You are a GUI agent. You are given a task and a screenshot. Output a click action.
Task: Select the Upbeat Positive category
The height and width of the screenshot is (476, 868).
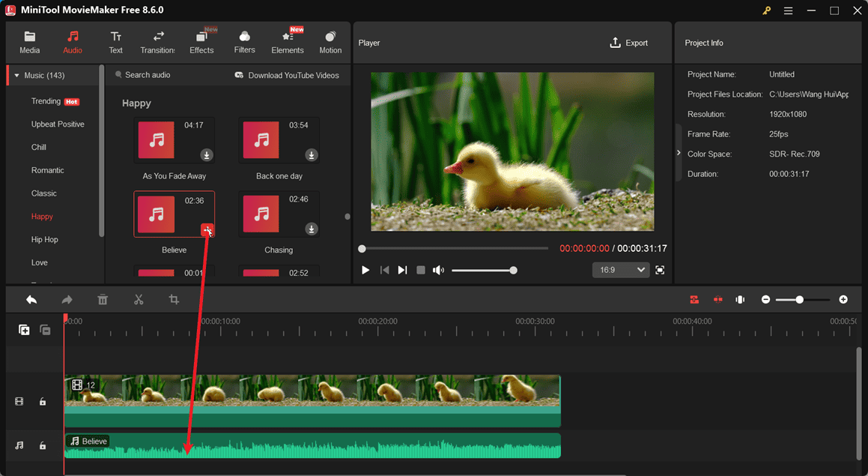tap(58, 124)
